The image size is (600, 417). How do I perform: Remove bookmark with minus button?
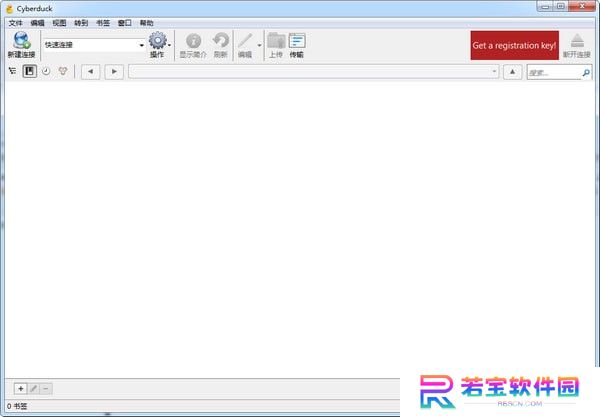point(46,389)
